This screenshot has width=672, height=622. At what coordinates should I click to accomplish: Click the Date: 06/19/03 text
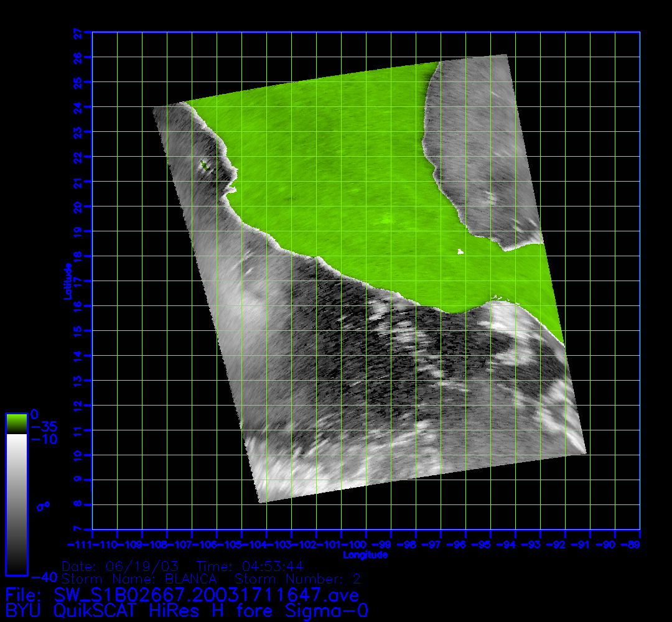coord(121,567)
